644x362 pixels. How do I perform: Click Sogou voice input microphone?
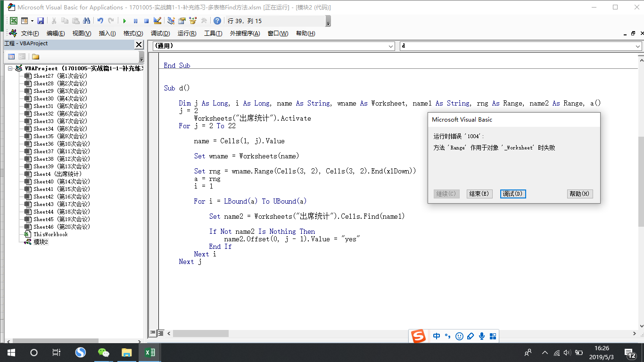[482, 336]
